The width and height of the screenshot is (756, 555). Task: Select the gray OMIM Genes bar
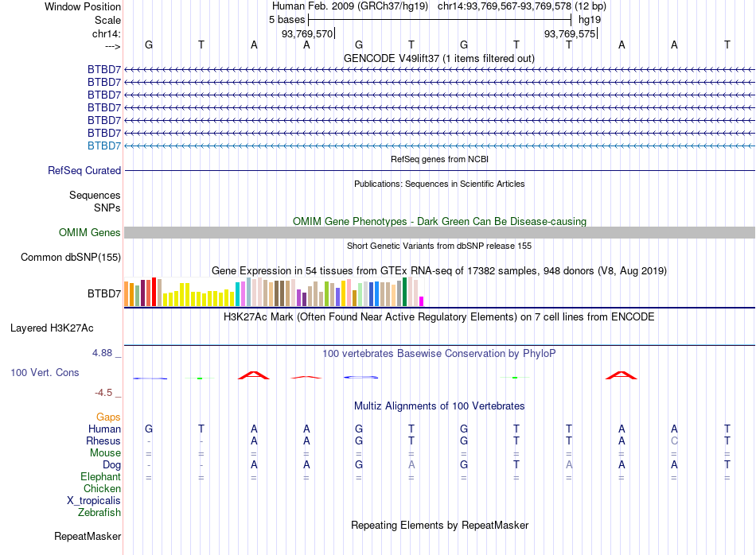click(439, 233)
